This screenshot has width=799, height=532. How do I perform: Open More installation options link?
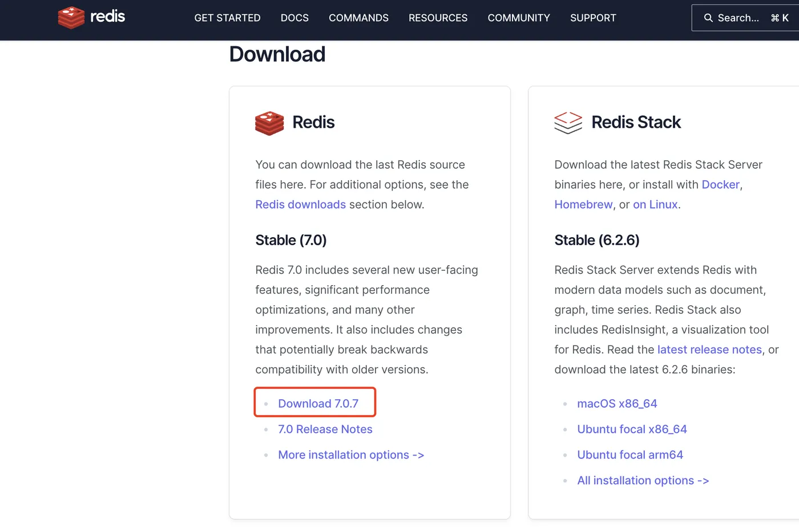[351, 454]
